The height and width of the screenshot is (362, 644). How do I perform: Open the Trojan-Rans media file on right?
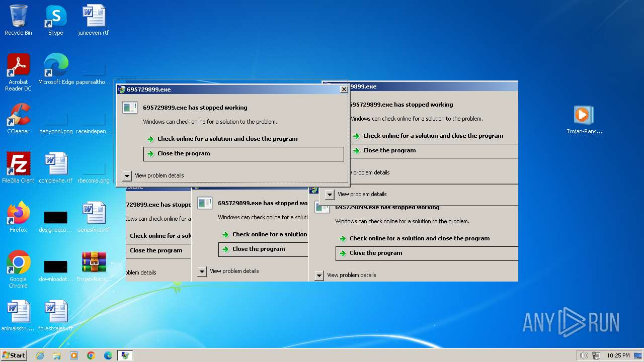(x=584, y=120)
